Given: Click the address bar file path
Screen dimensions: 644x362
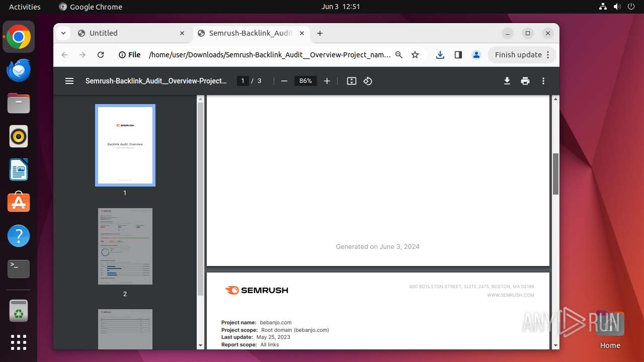Looking at the screenshot, I should (x=270, y=55).
